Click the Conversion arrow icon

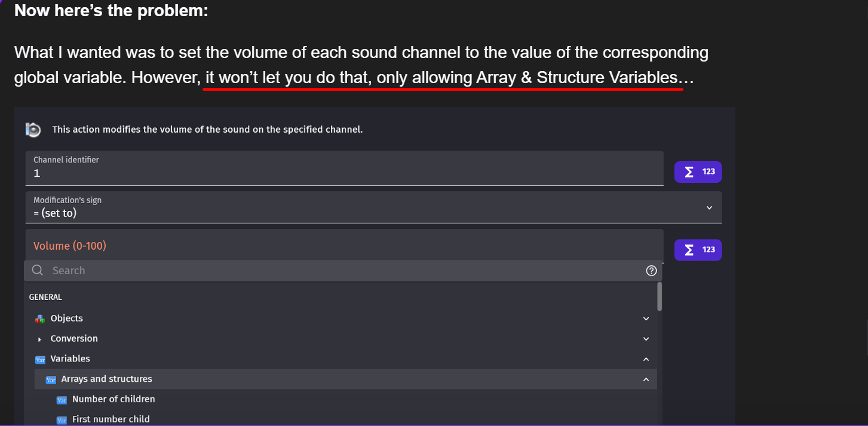coord(40,339)
